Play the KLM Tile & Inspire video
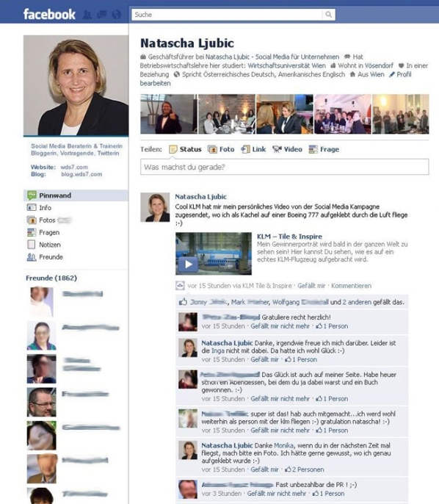439x504 pixels. [x=188, y=264]
